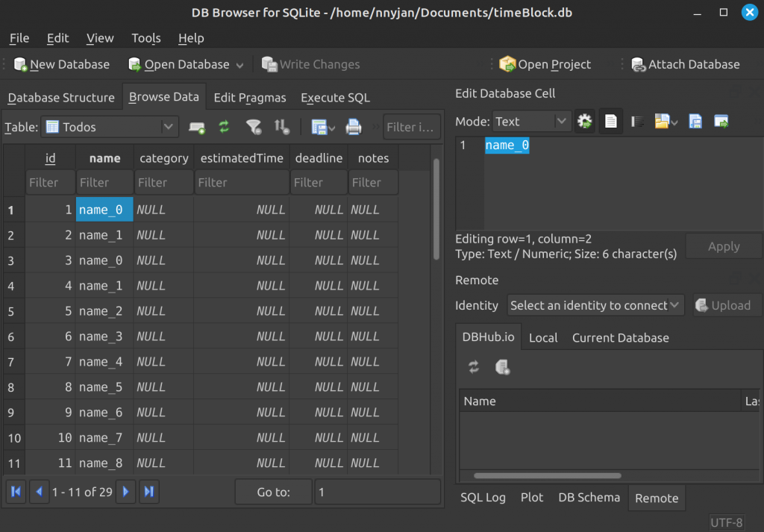Click the Go to: button

click(x=273, y=492)
